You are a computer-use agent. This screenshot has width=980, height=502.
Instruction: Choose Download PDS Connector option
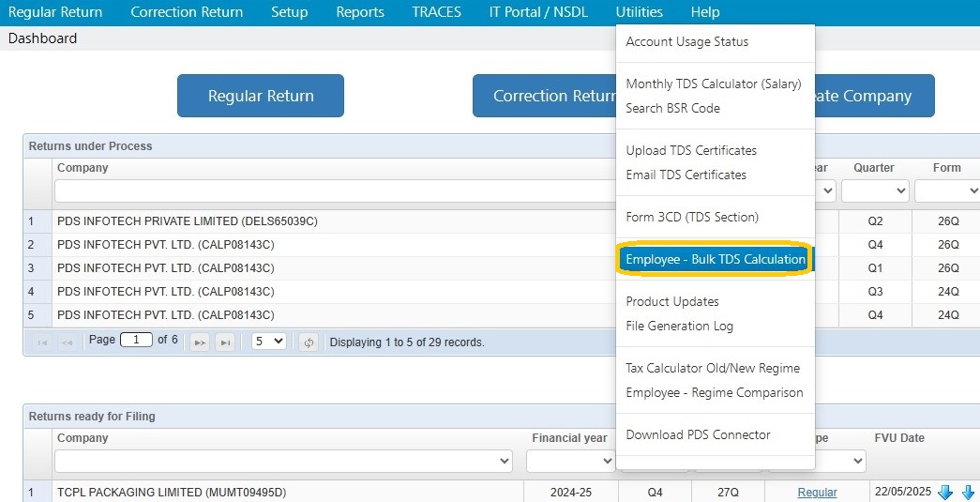pos(698,434)
